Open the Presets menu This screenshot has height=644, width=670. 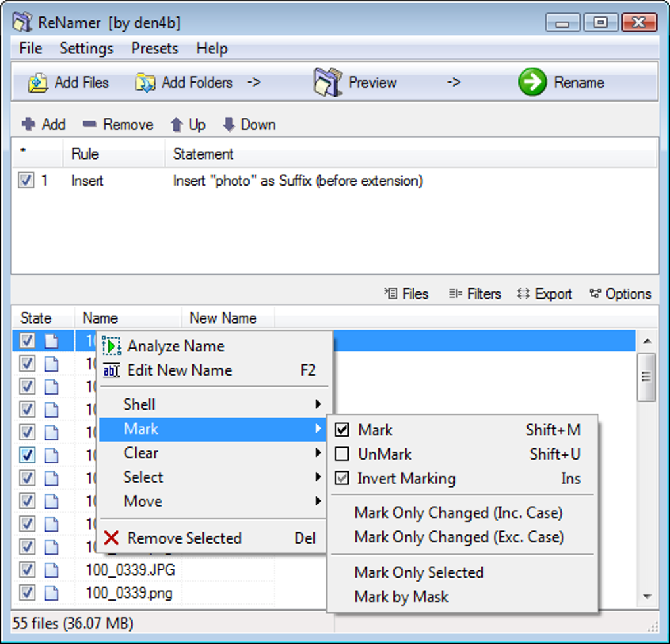(x=154, y=49)
